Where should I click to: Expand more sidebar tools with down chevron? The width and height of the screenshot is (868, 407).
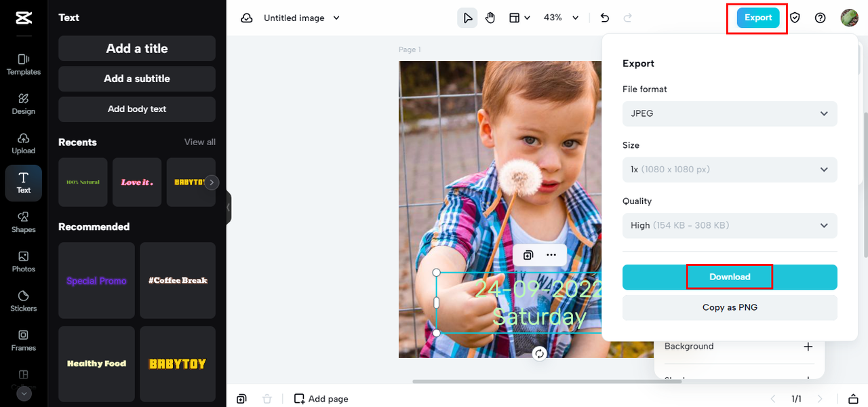(x=24, y=393)
